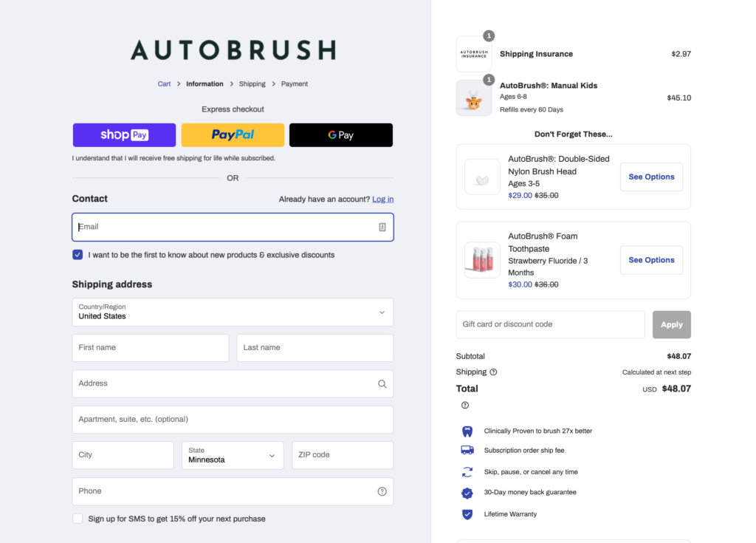Select the Payment breadcrumb step
756x543 pixels.
[294, 84]
